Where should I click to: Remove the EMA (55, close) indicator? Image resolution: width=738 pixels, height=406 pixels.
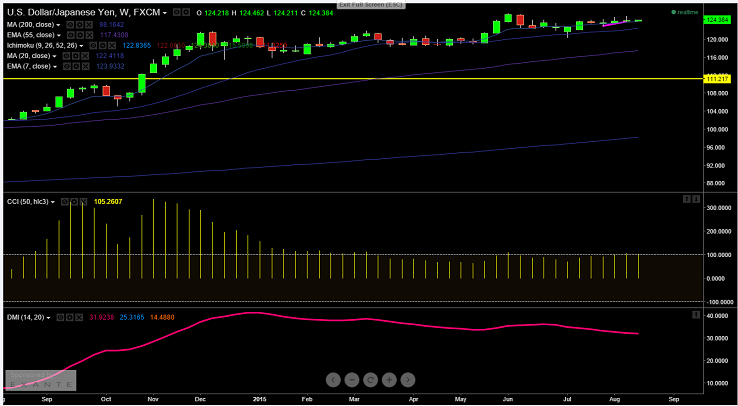(x=89, y=35)
